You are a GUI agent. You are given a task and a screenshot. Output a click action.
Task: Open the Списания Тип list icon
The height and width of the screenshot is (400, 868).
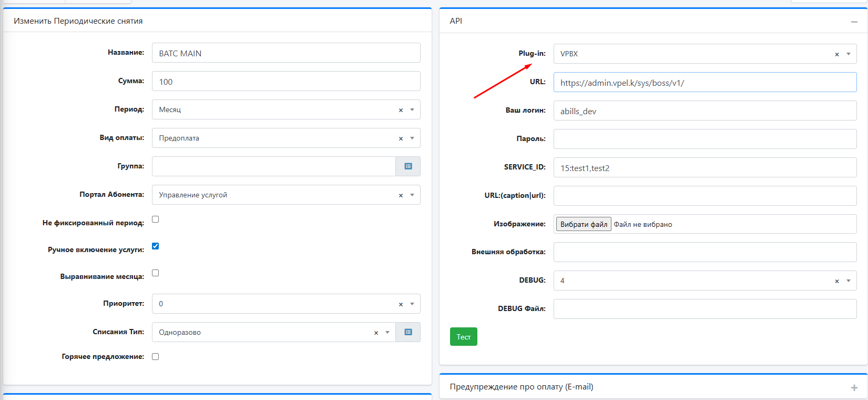tap(408, 332)
